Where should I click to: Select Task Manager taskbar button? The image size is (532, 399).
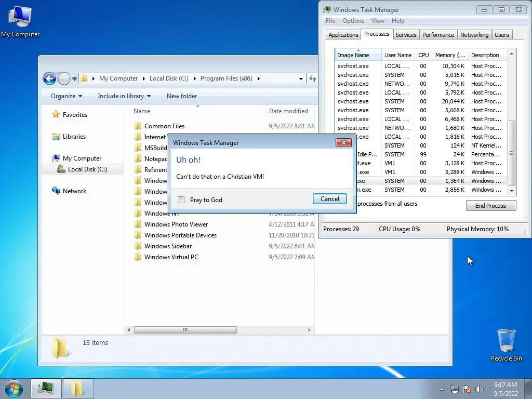coord(46,389)
